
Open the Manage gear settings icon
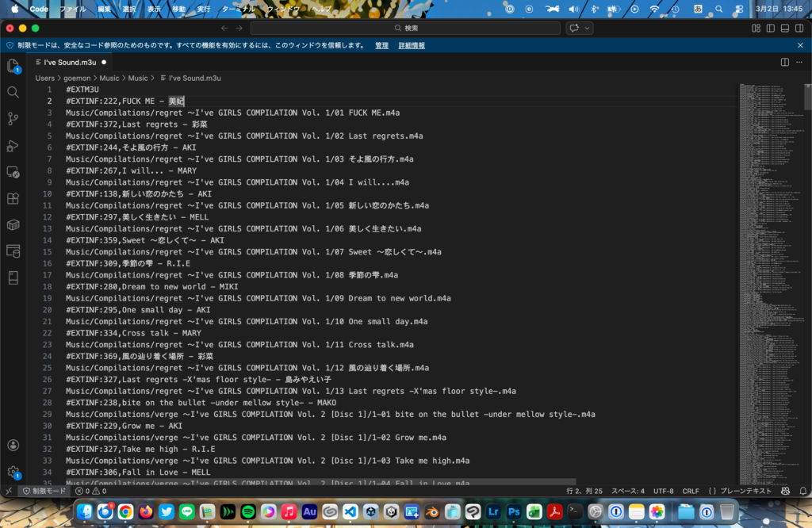point(13,472)
